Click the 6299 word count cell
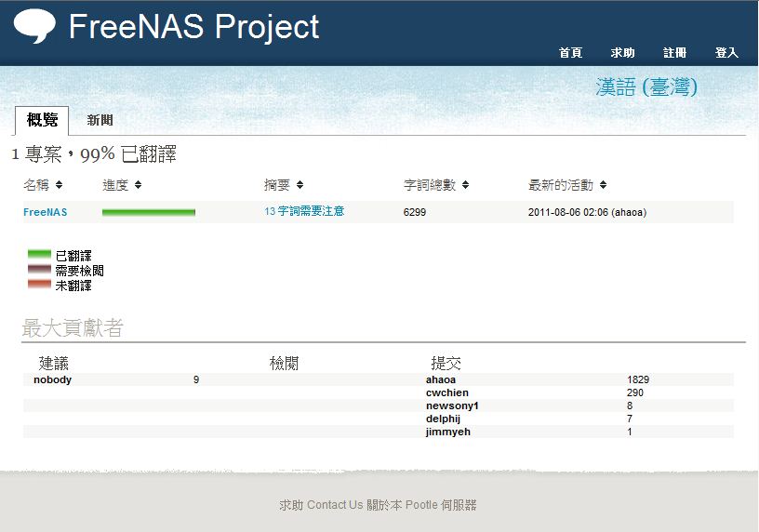Screen dimensions: 759x532 [415, 212]
